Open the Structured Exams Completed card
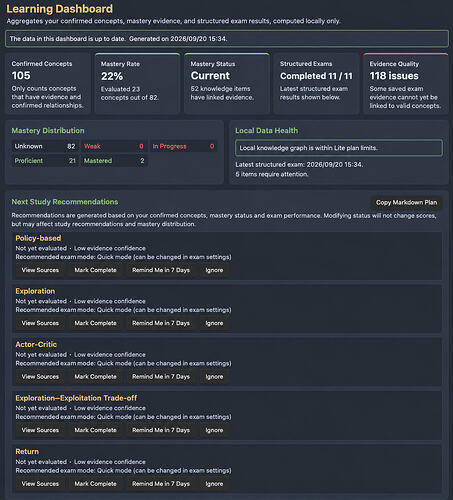The width and height of the screenshot is (453, 500). pos(316,84)
